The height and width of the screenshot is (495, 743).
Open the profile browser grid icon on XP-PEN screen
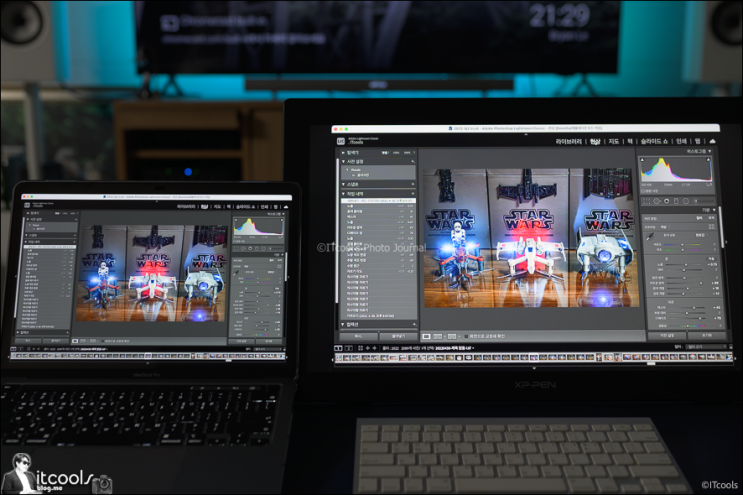point(712,226)
